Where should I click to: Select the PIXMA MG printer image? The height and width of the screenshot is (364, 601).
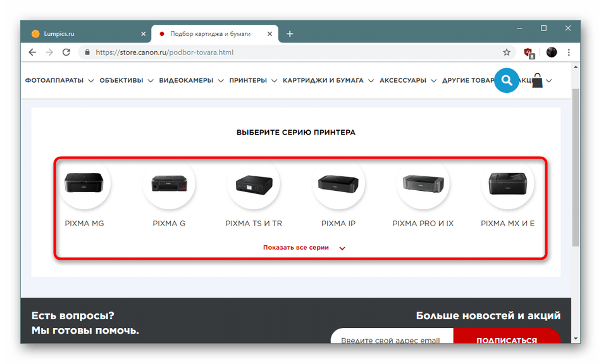point(84,183)
